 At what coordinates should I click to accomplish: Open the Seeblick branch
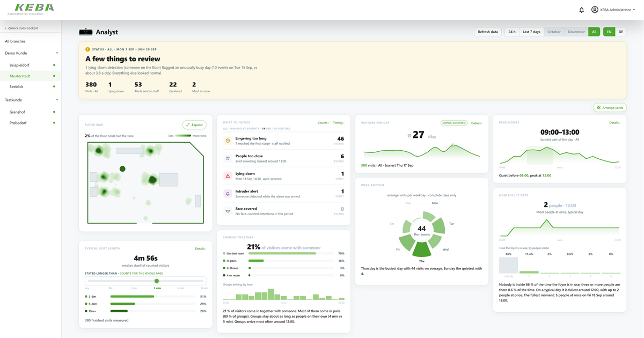[x=16, y=86]
